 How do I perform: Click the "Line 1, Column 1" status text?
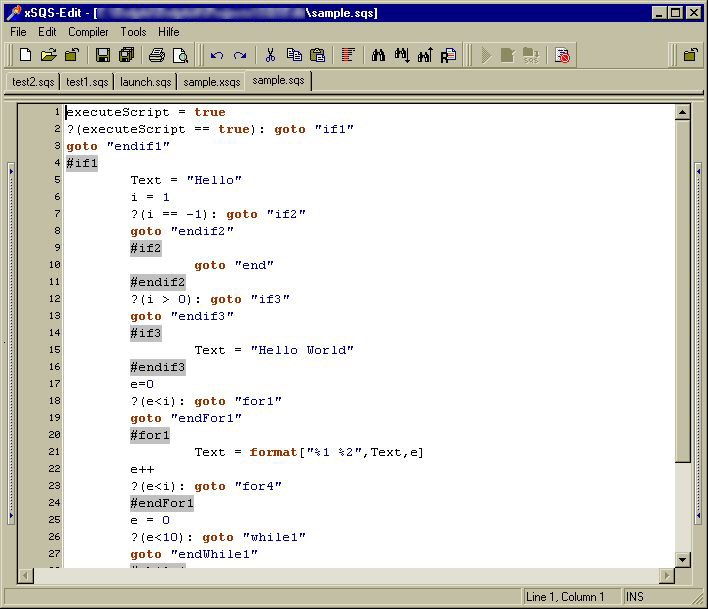[x=564, y=597]
